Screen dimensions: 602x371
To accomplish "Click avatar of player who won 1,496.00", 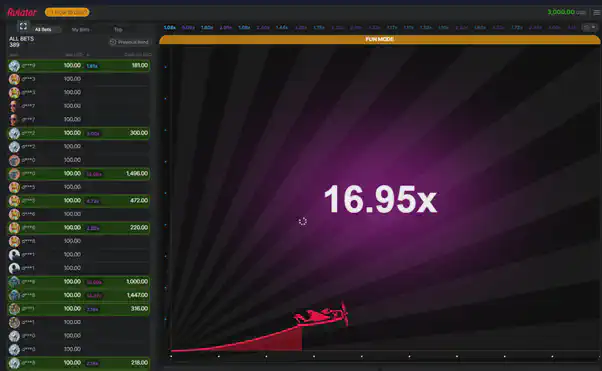I will (14, 174).
